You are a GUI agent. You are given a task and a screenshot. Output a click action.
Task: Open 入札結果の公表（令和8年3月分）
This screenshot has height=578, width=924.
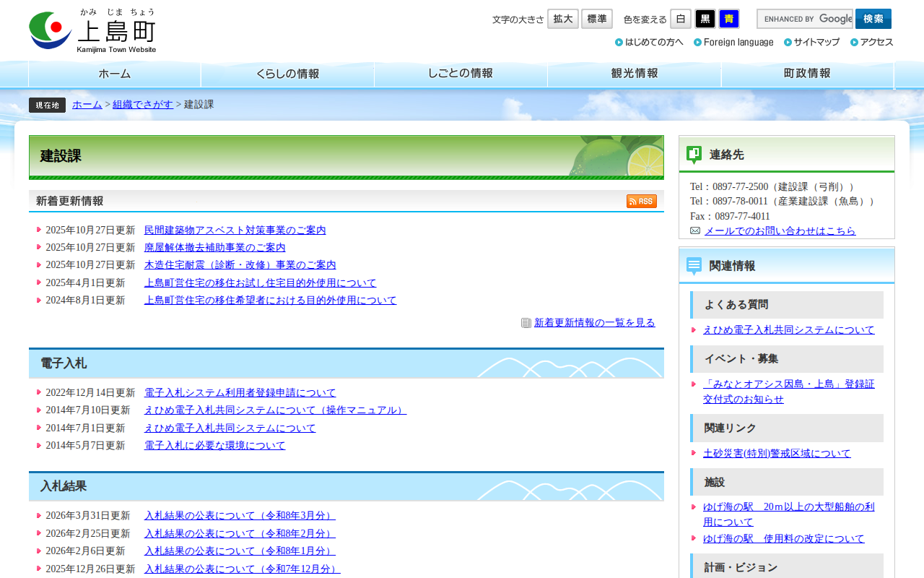(x=240, y=516)
